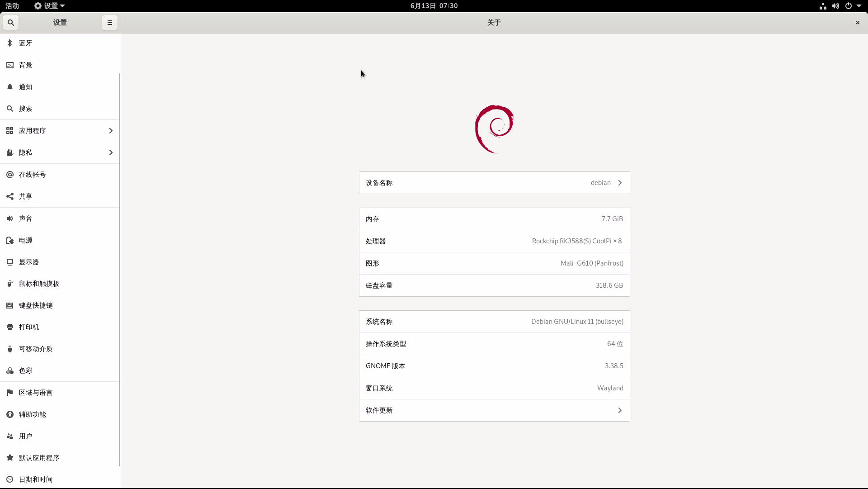Open the 设备名称 row
Image resolution: width=868 pixels, height=489 pixels.
pyautogui.click(x=494, y=183)
